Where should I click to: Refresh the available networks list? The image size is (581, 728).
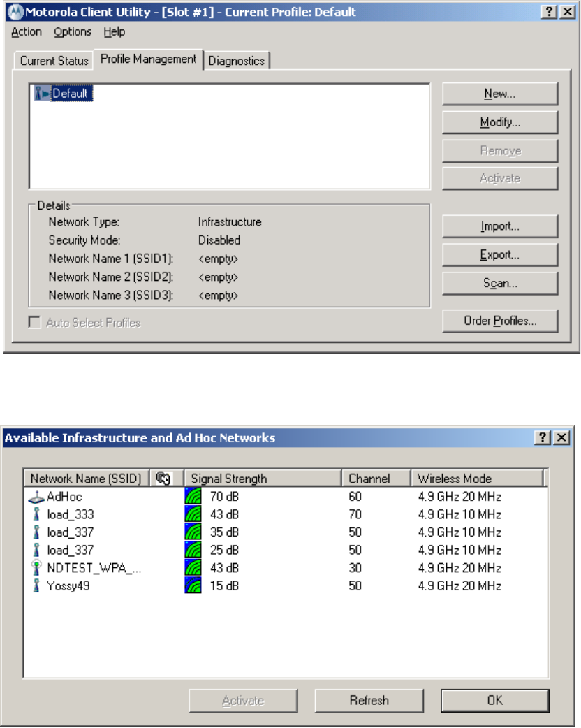tap(369, 701)
